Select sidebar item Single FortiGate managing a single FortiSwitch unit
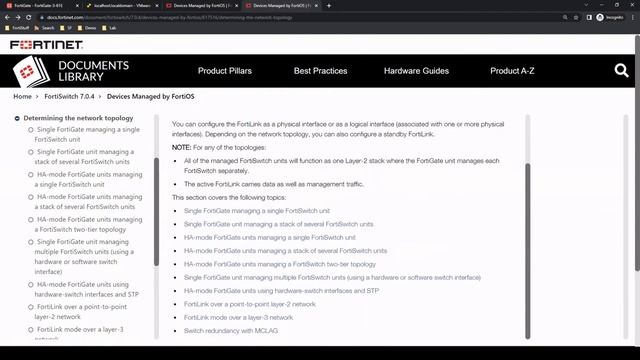The image size is (640, 360). click(x=87, y=134)
